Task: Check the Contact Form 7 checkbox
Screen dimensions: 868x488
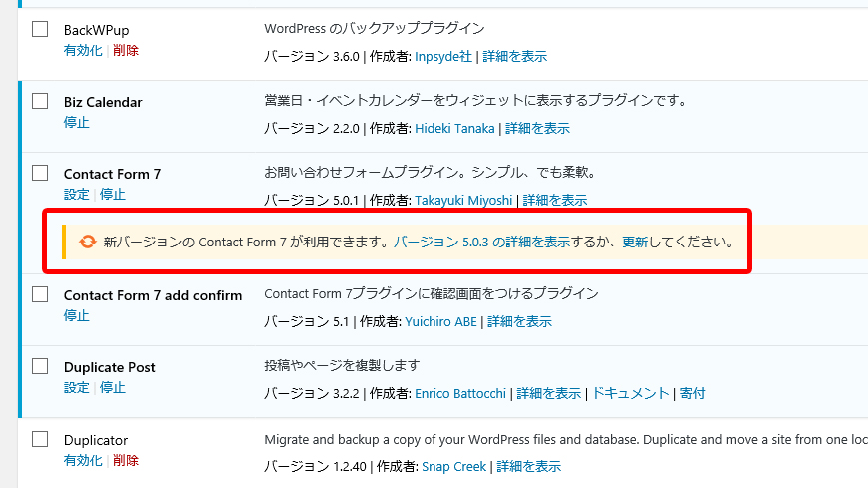Action: (x=40, y=173)
